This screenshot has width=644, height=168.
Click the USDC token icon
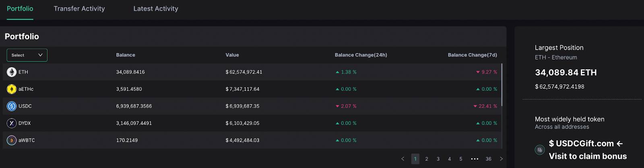[x=12, y=106]
